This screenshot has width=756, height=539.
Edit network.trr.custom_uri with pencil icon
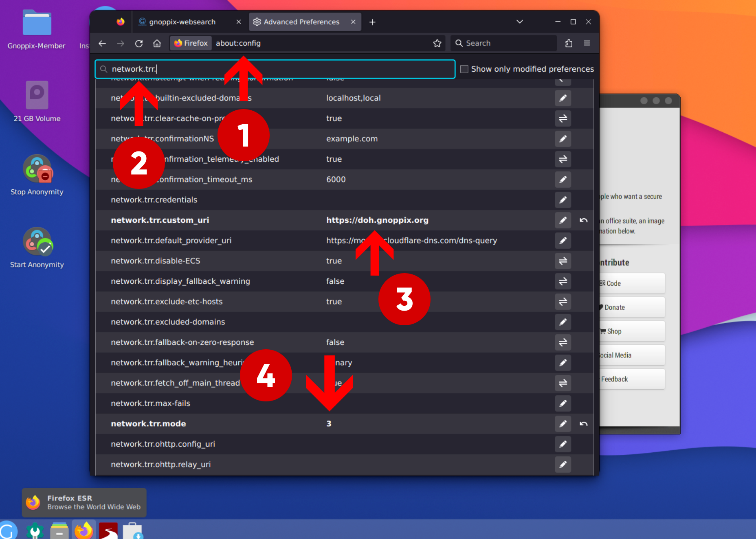563,220
